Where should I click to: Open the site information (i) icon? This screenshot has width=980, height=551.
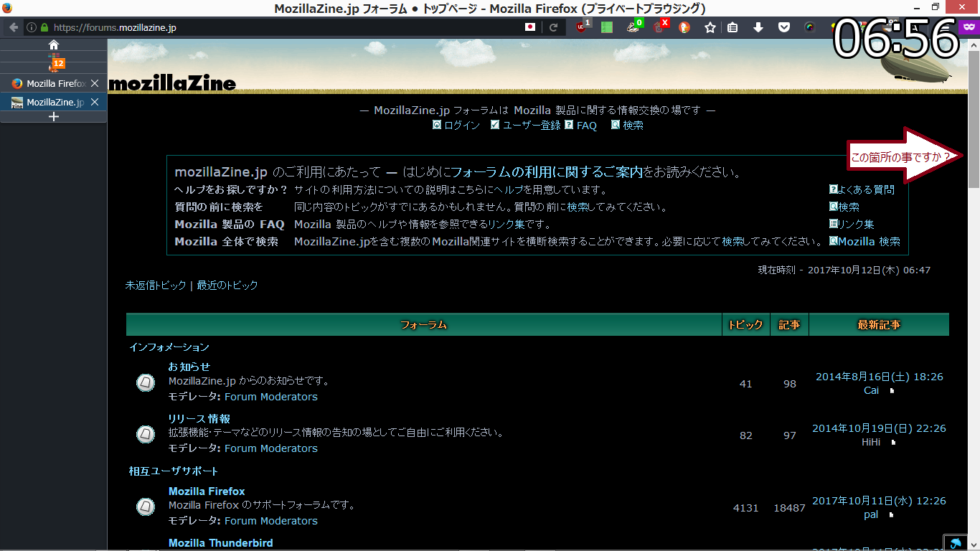pyautogui.click(x=32, y=28)
